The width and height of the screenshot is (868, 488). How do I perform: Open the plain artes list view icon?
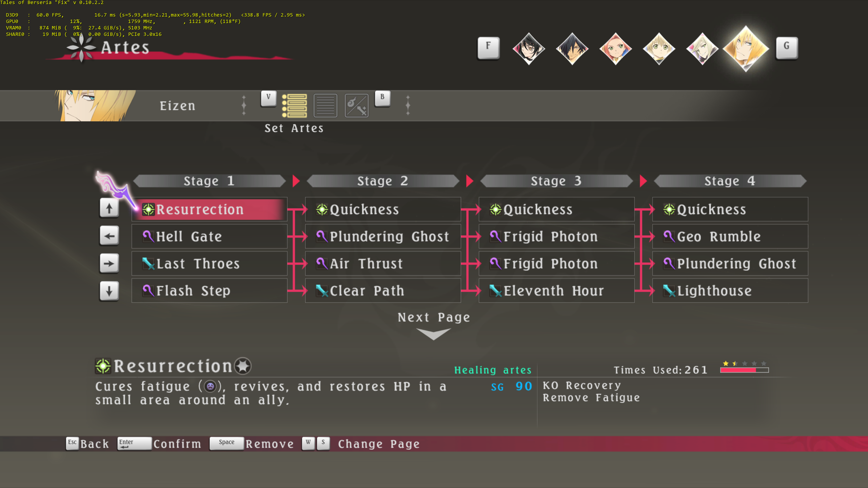click(x=325, y=106)
